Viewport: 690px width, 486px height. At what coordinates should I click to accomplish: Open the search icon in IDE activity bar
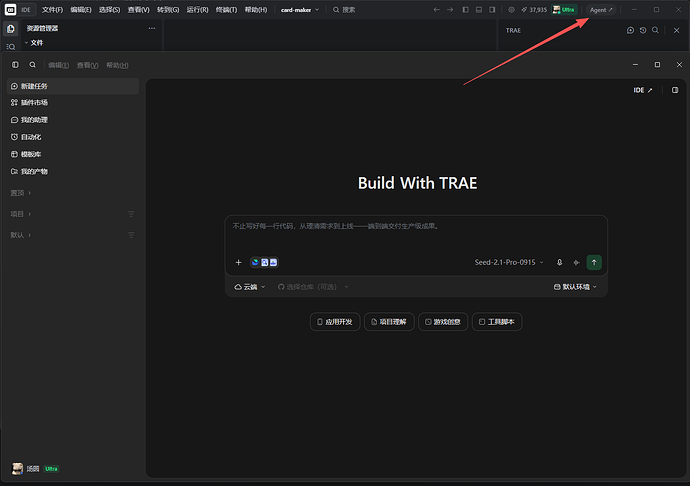click(11, 46)
